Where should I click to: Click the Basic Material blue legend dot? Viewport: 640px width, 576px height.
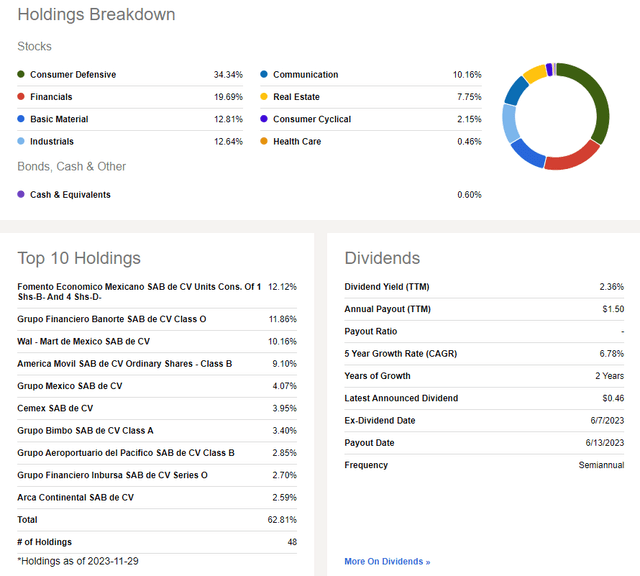click(x=21, y=119)
